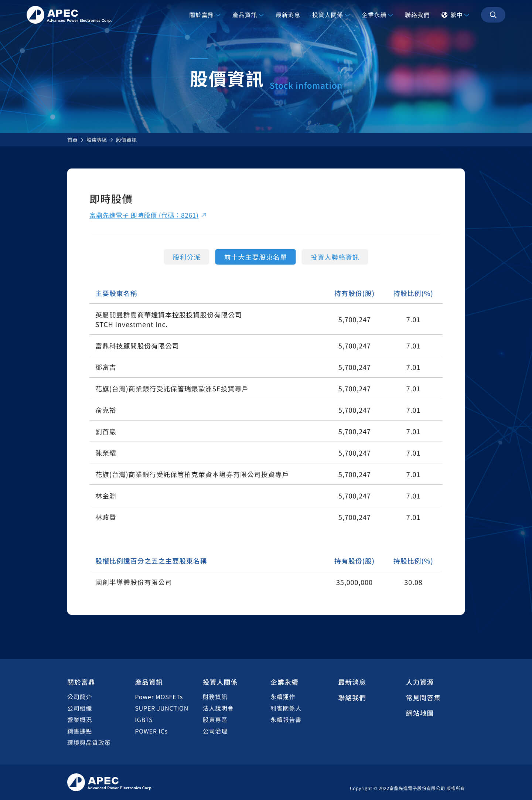Open Power MOSFETs footer link
This screenshot has height=800, width=532.
[x=159, y=697]
